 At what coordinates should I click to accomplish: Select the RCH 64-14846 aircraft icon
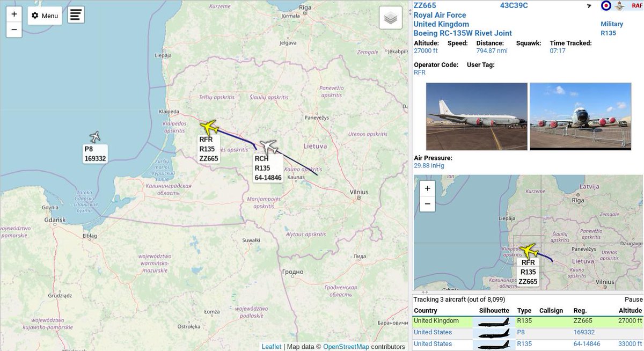[268, 147]
